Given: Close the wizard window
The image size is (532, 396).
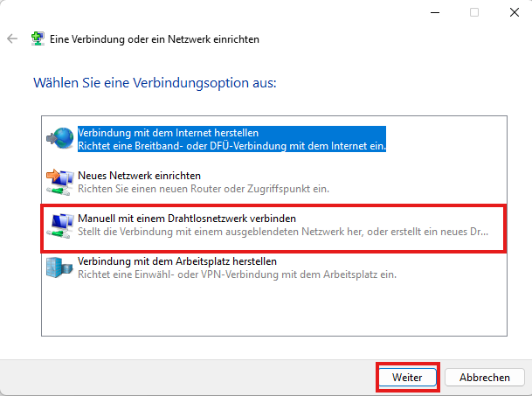Looking at the screenshot, I should 515,12.
